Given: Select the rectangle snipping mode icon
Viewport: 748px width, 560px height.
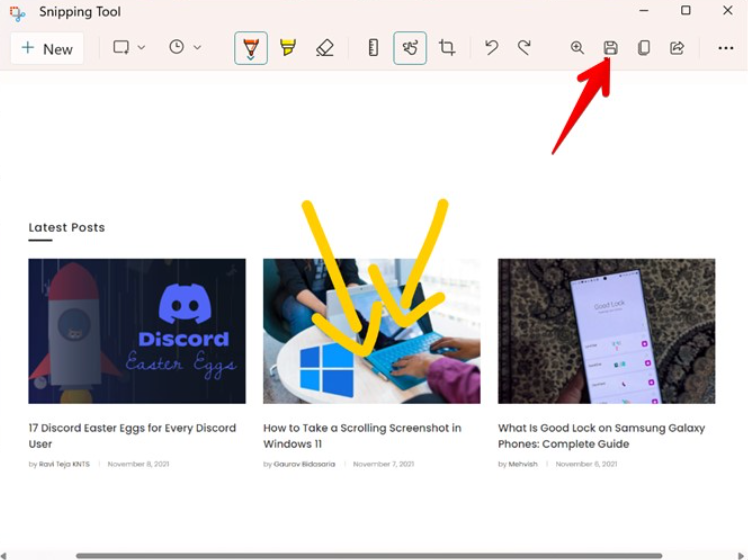Looking at the screenshot, I should 121,47.
